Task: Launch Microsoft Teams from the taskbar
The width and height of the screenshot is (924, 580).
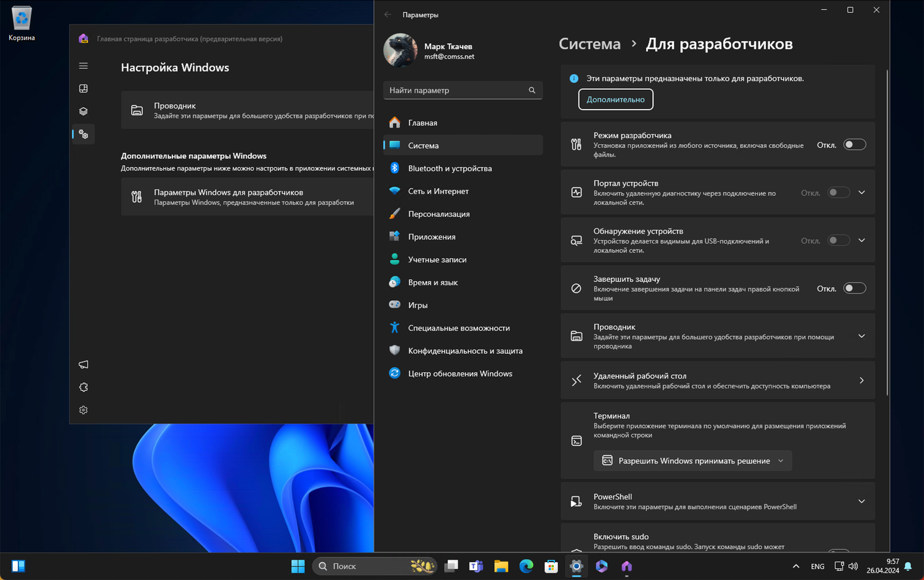Action: click(x=476, y=566)
